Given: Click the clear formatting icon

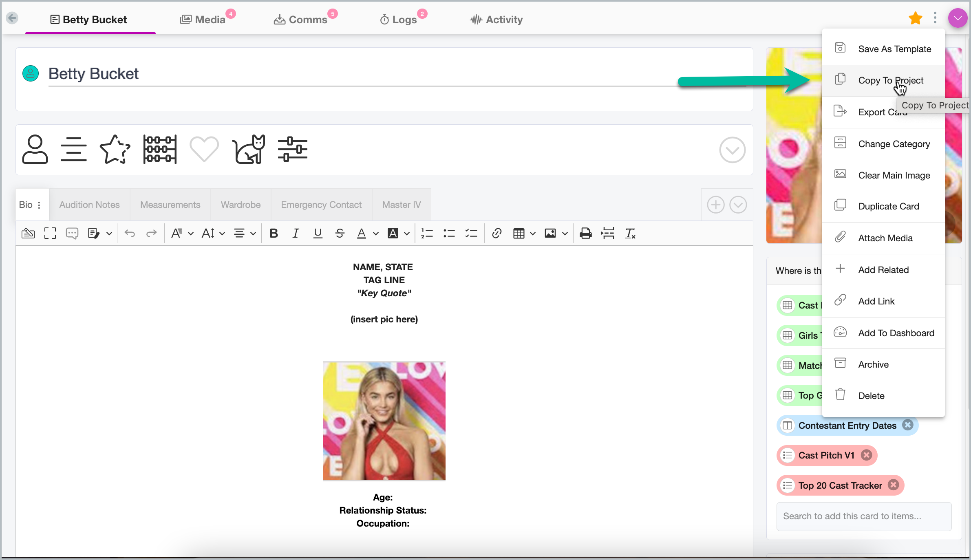Looking at the screenshot, I should click(x=630, y=234).
